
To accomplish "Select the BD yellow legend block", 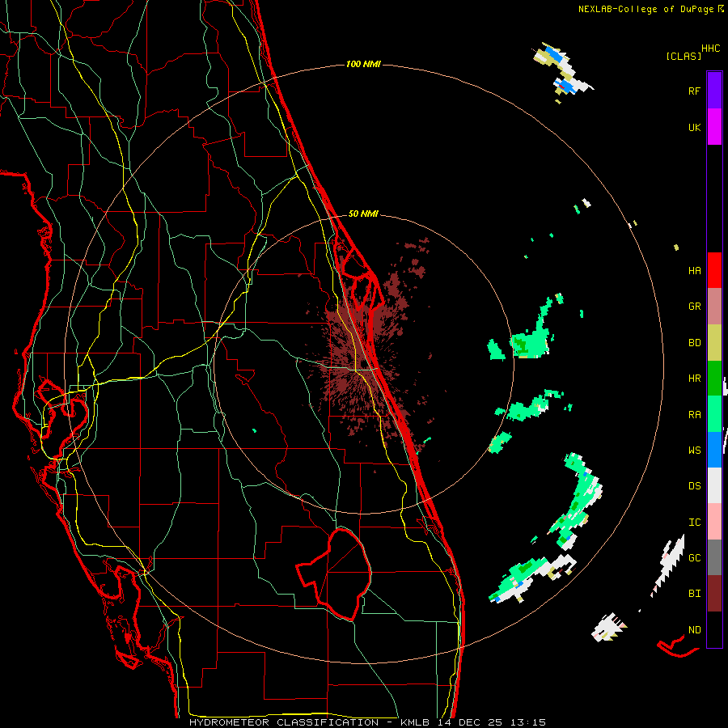I will (714, 342).
